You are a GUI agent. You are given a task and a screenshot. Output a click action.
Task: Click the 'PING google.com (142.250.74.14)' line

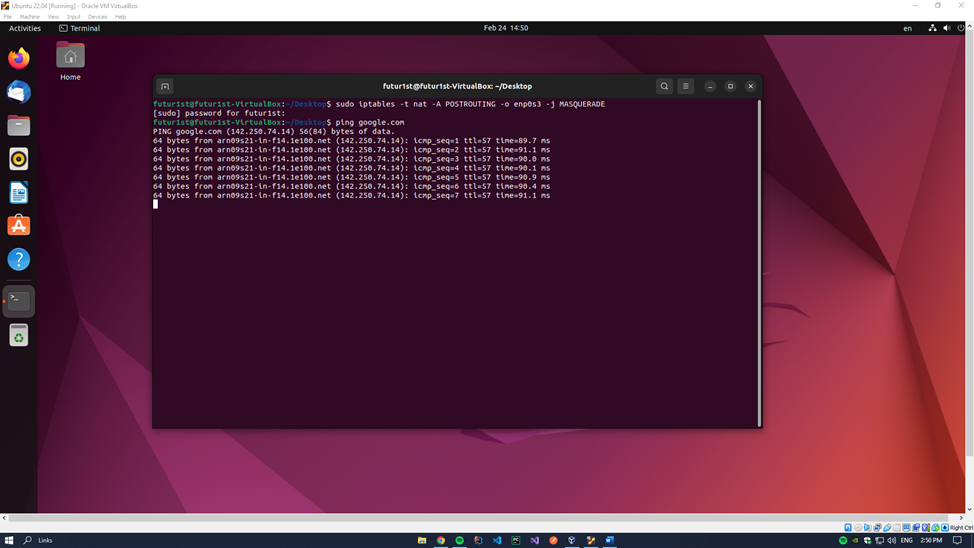tap(274, 132)
